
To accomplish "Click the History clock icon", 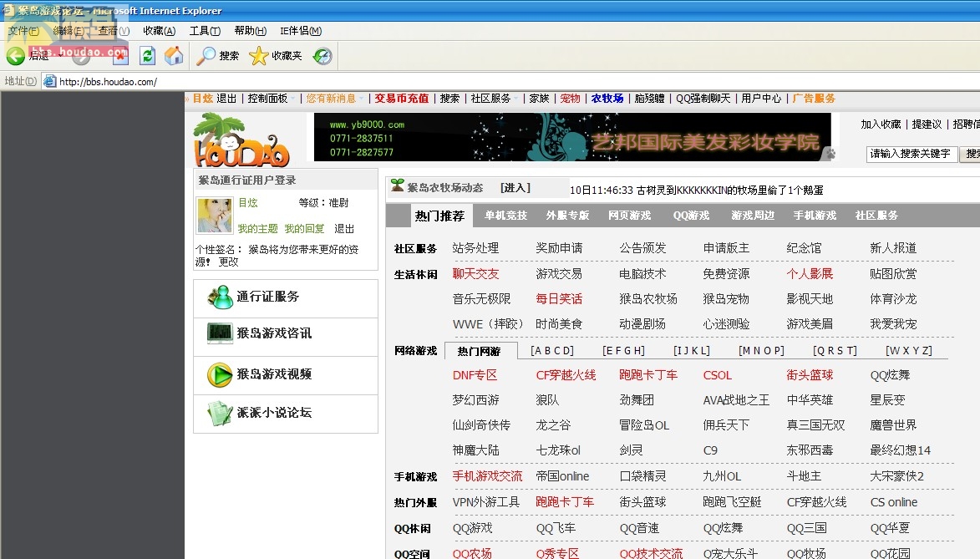I will (x=322, y=56).
